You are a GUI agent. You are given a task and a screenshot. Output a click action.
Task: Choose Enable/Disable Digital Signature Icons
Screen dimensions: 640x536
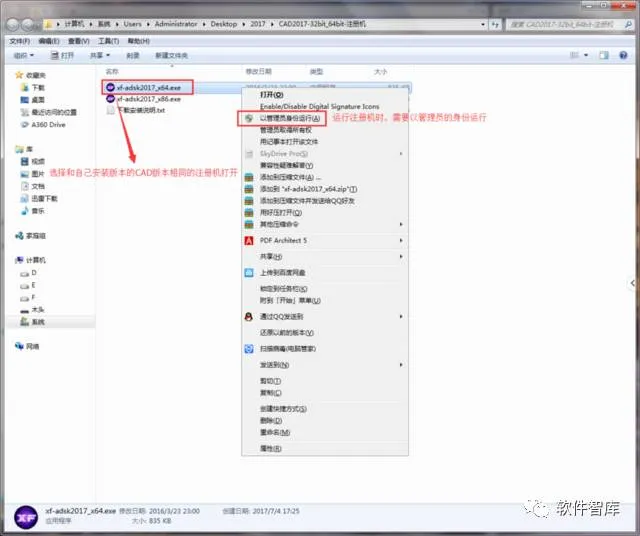point(320,107)
